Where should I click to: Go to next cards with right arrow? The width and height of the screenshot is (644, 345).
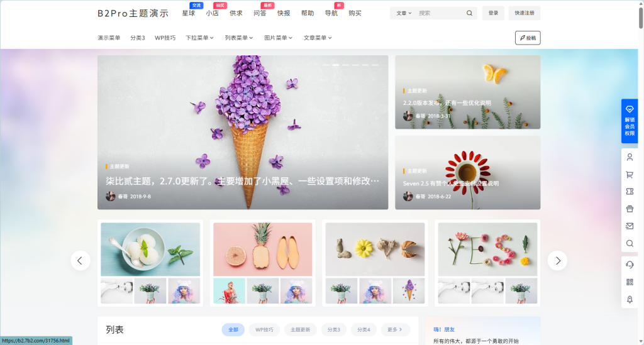pos(557,261)
